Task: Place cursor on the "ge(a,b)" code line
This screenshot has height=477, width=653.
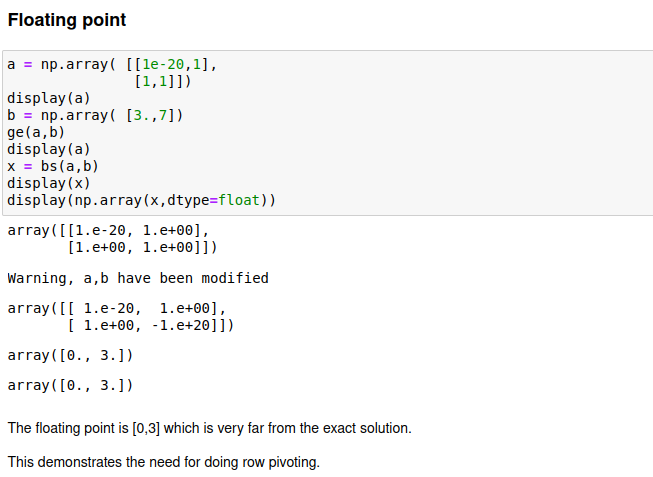Action: [x=36, y=132]
